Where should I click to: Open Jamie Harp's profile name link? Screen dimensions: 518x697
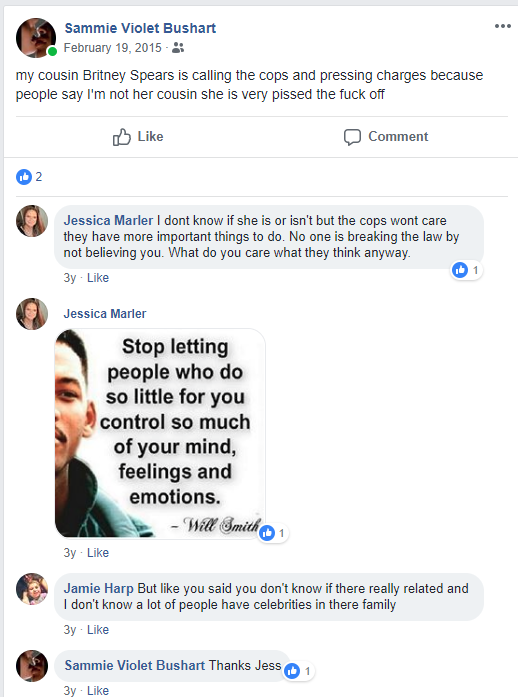coord(99,589)
